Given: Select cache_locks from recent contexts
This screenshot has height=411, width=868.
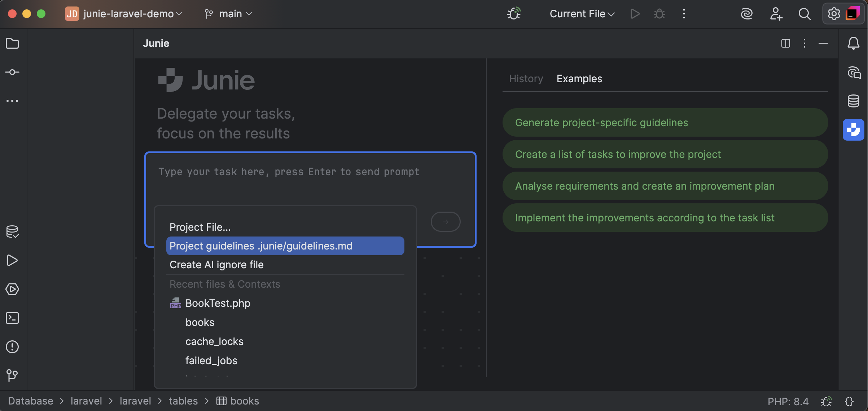Looking at the screenshot, I should click(285, 341).
